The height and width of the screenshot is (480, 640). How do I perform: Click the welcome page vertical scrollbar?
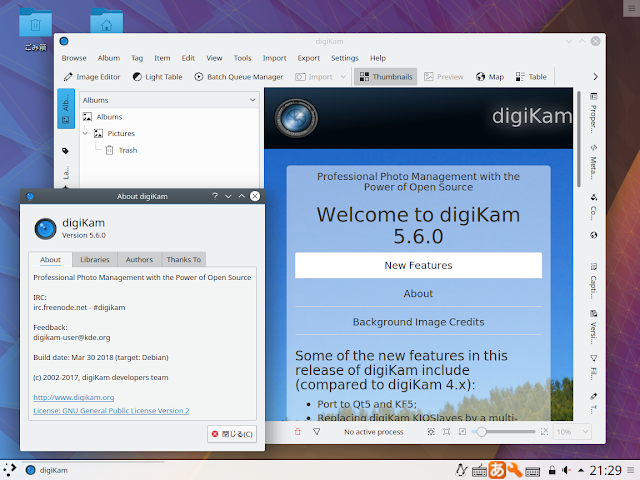click(578, 140)
